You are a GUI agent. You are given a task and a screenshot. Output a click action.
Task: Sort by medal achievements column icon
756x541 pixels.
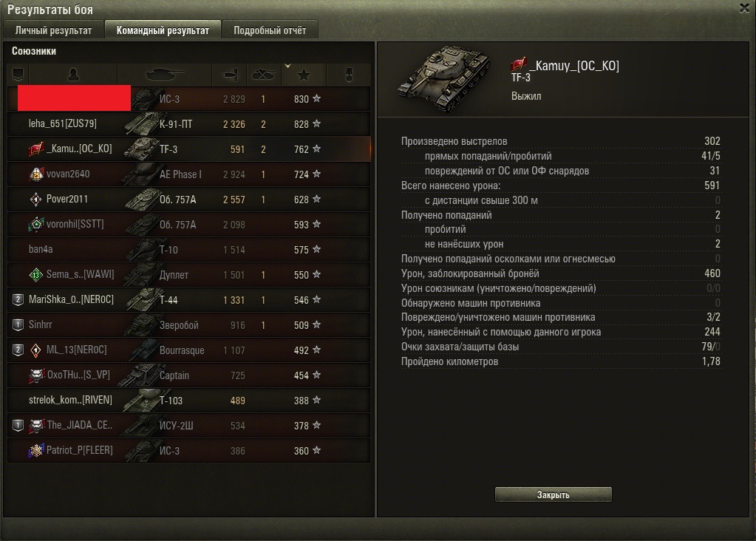click(349, 75)
